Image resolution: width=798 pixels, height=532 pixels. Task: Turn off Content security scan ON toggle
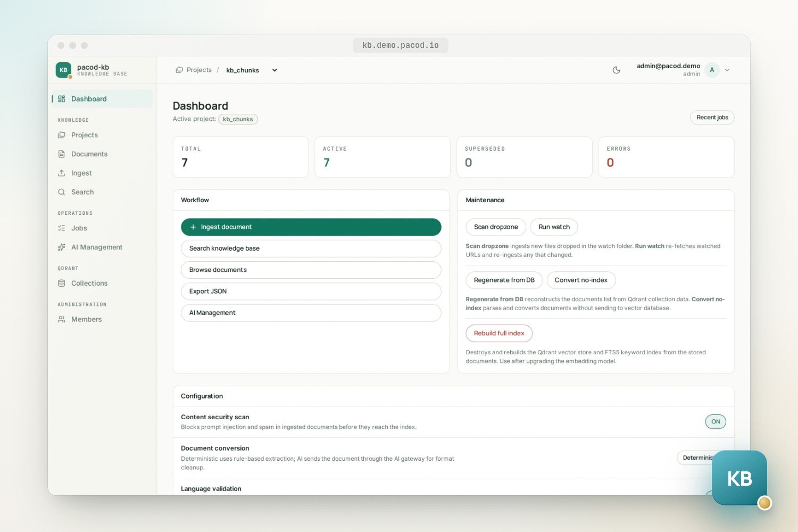click(x=716, y=422)
